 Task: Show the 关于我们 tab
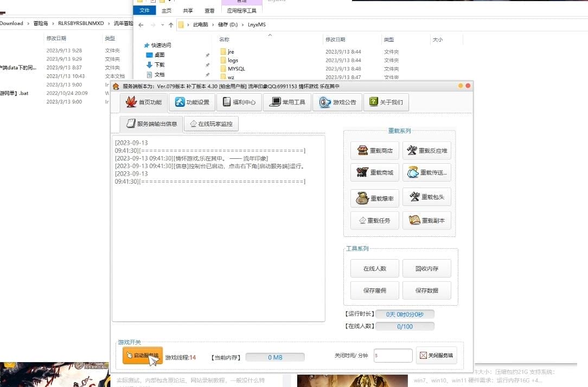click(386, 102)
